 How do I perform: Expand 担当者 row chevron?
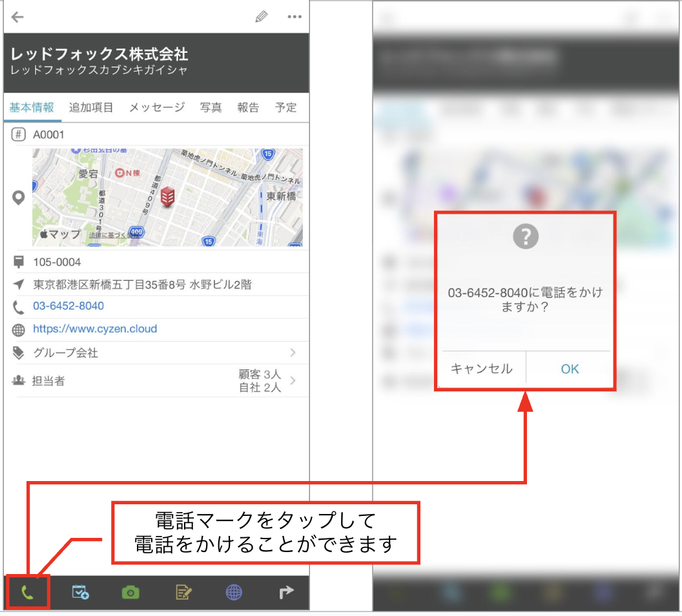[x=293, y=380]
